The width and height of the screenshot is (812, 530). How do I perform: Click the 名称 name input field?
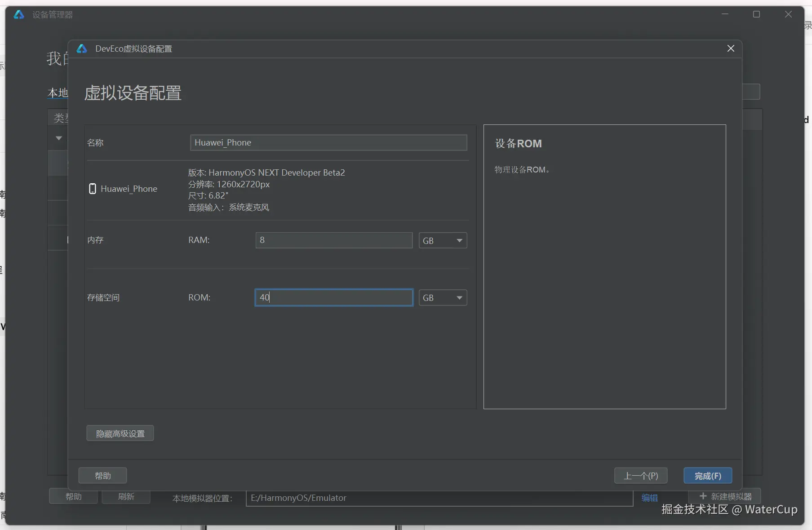pos(328,143)
